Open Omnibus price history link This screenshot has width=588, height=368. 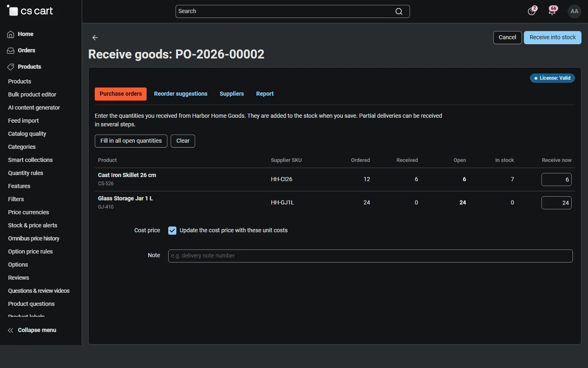pyautogui.click(x=33, y=238)
